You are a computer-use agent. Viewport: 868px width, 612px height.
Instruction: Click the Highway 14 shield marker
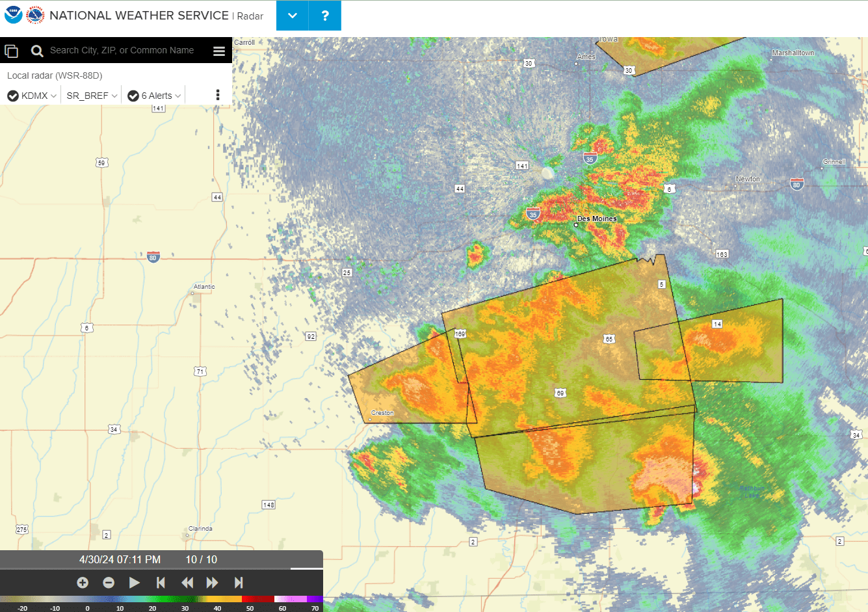coord(717,324)
